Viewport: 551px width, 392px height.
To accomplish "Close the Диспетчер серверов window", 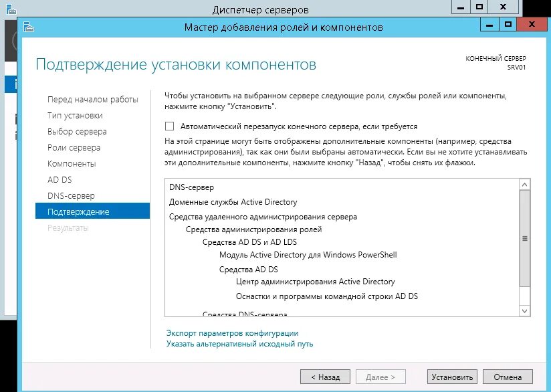I will [x=503, y=7].
